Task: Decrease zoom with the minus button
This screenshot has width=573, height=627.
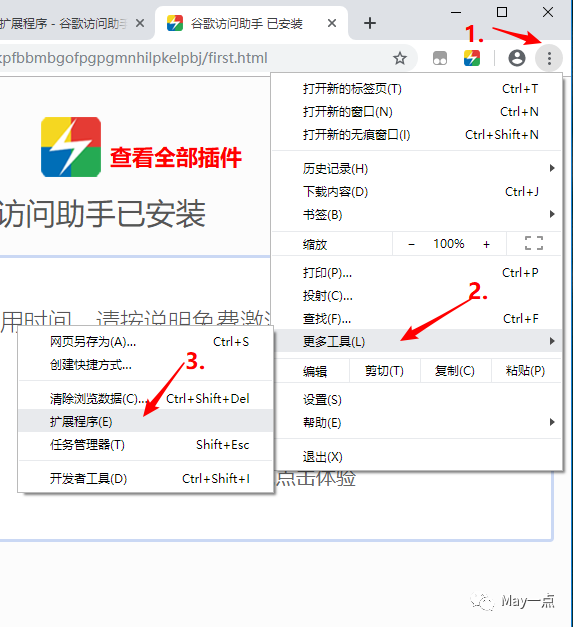Action: [x=411, y=244]
